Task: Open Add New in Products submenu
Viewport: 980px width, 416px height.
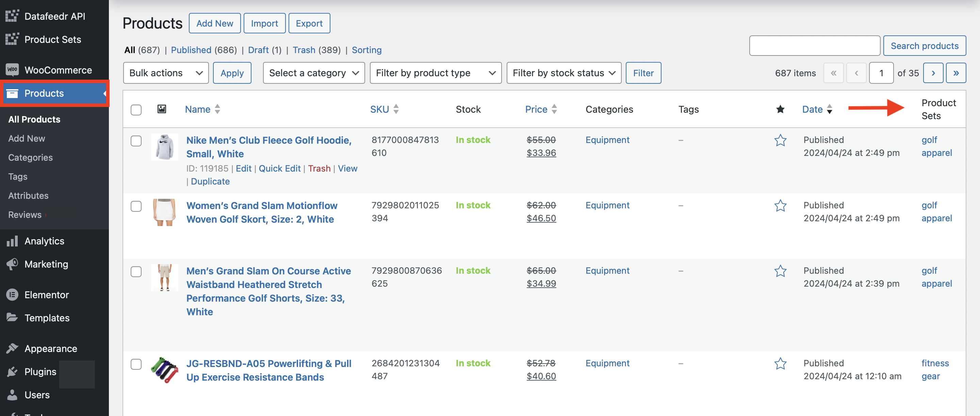Action: tap(27, 138)
